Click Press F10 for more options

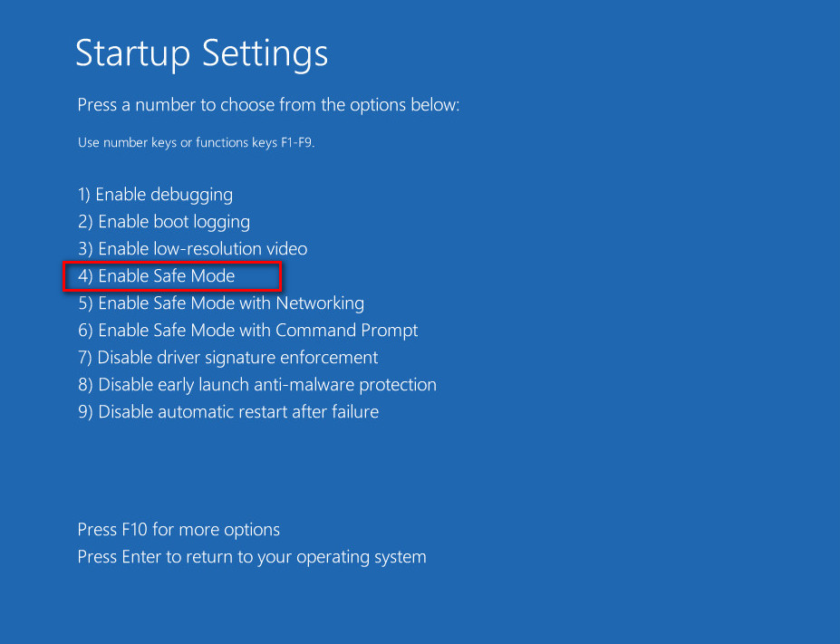[x=179, y=530]
